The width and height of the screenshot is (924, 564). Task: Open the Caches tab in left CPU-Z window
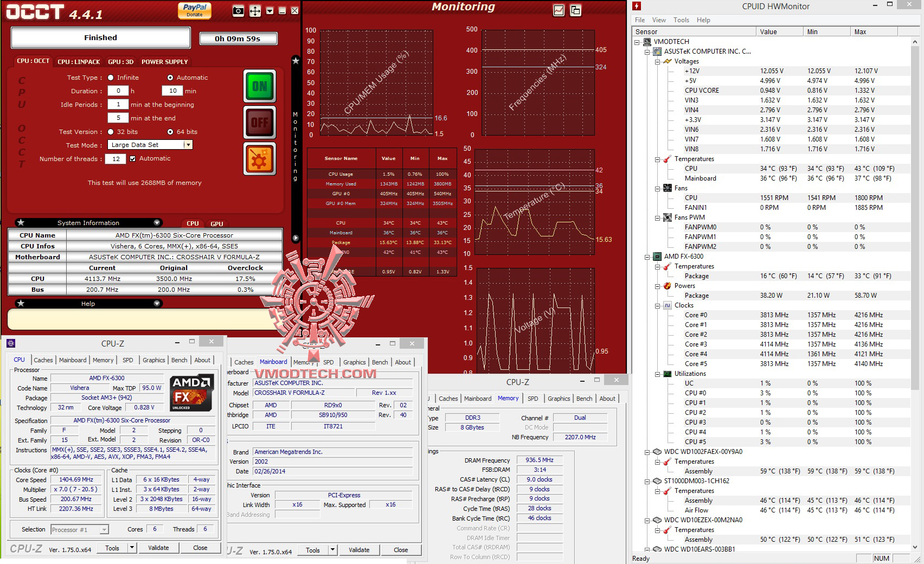click(43, 360)
